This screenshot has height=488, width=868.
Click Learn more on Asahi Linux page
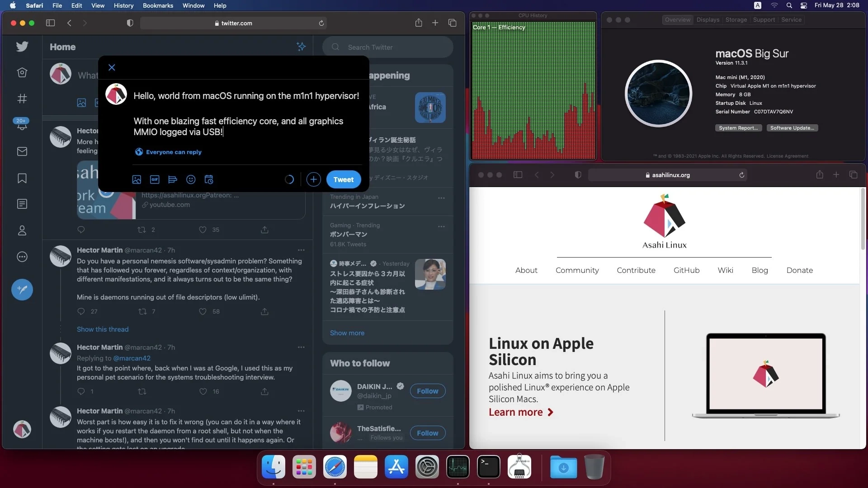tap(521, 412)
